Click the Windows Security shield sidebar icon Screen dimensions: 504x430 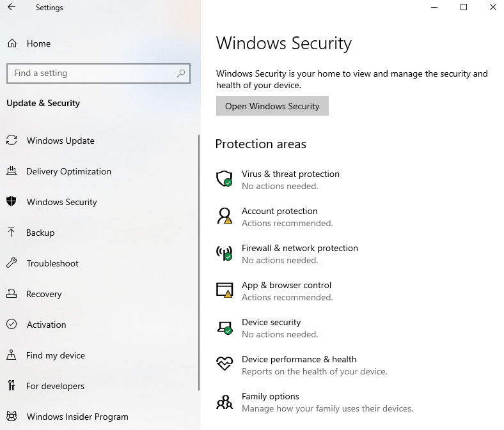pos(12,201)
